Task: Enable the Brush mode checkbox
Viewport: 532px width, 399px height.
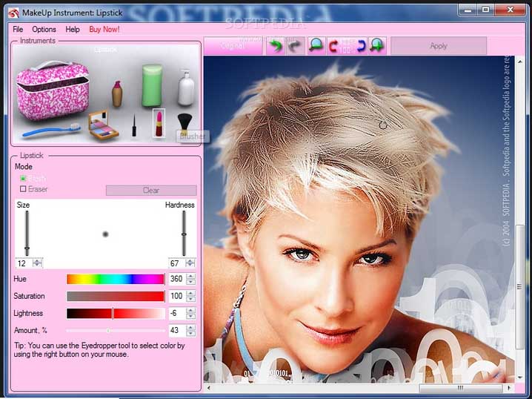Action: [x=23, y=179]
